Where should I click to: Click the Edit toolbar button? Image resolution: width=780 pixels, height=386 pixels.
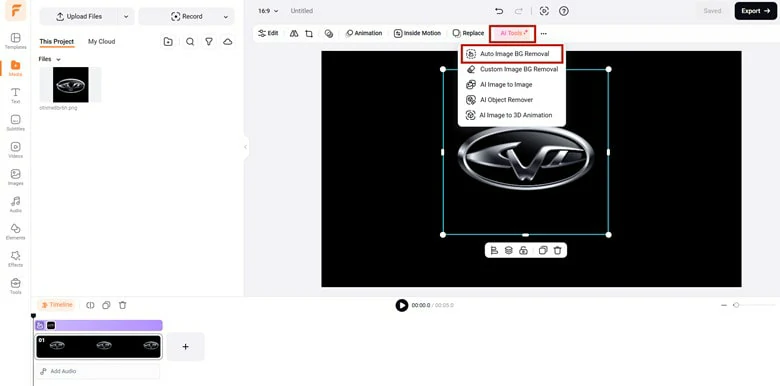point(268,33)
